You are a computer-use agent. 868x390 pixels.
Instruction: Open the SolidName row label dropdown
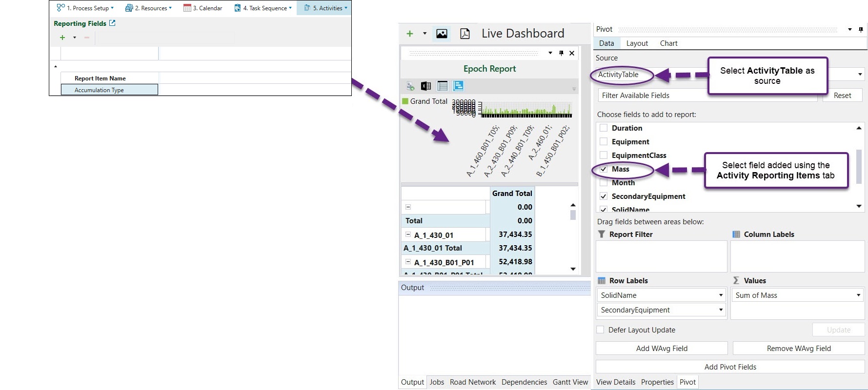[720, 295]
